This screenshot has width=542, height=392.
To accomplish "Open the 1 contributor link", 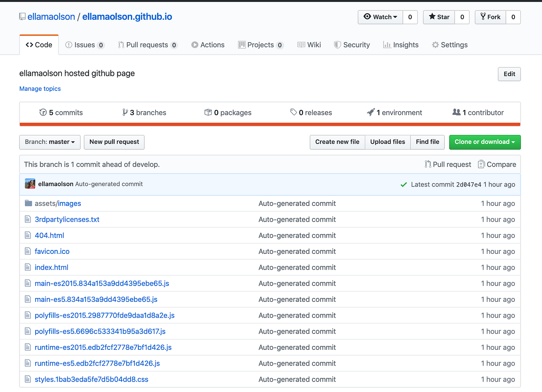I will (478, 113).
